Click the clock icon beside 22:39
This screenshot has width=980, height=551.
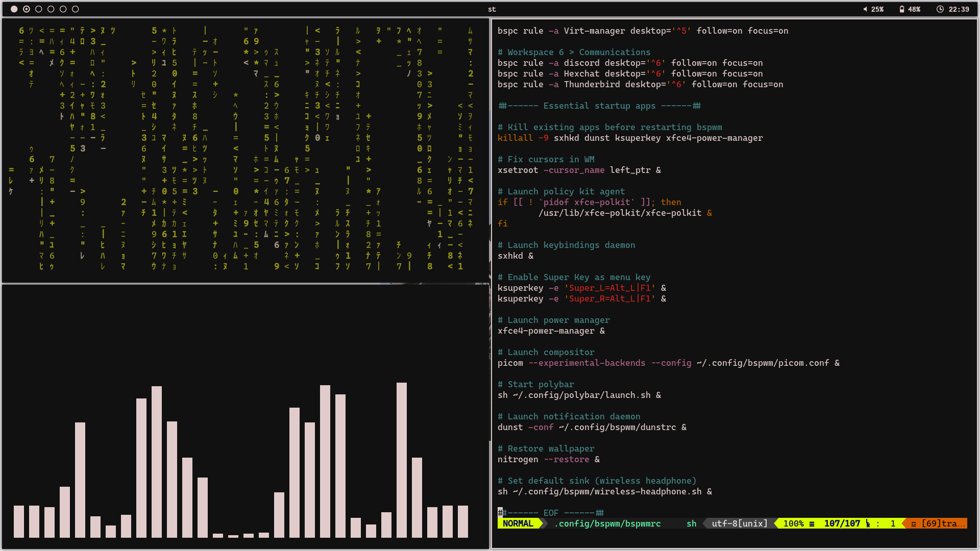pos(941,9)
